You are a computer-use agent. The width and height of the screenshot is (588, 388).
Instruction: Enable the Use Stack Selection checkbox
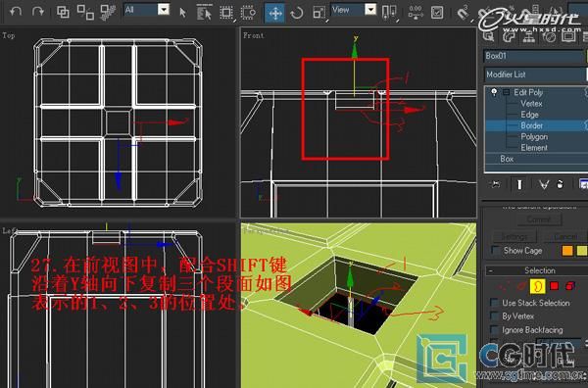pyautogui.click(x=495, y=303)
